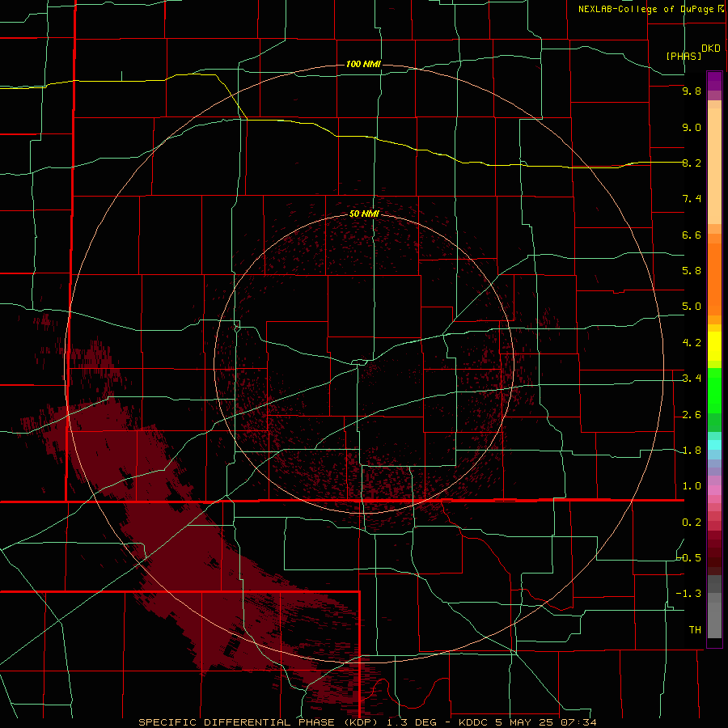Click the 100 NMI range ring label

tap(363, 64)
